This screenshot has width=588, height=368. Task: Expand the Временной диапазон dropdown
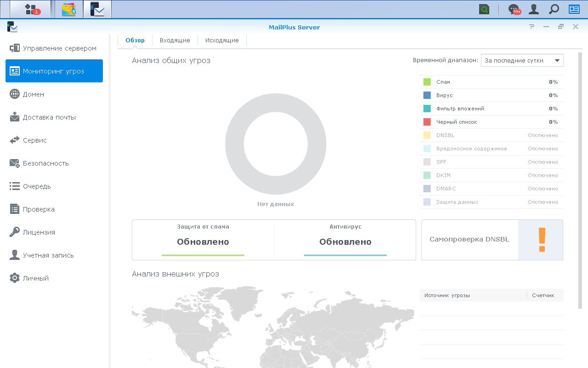point(522,60)
